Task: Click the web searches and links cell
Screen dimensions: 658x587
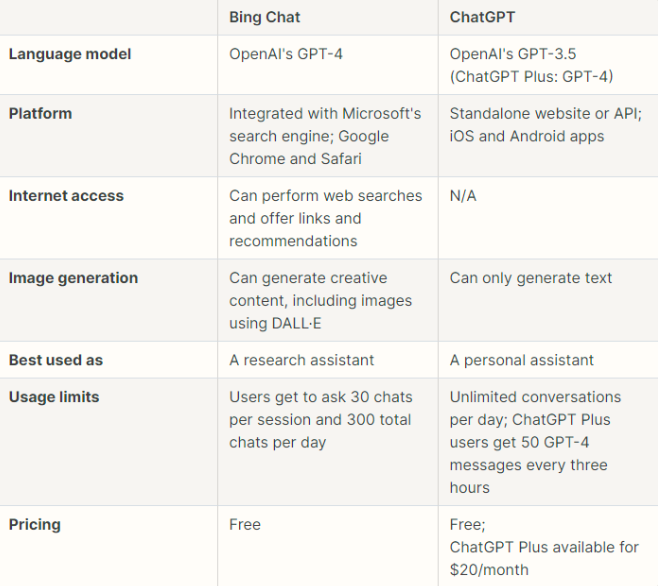Action: pyautogui.click(x=325, y=218)
